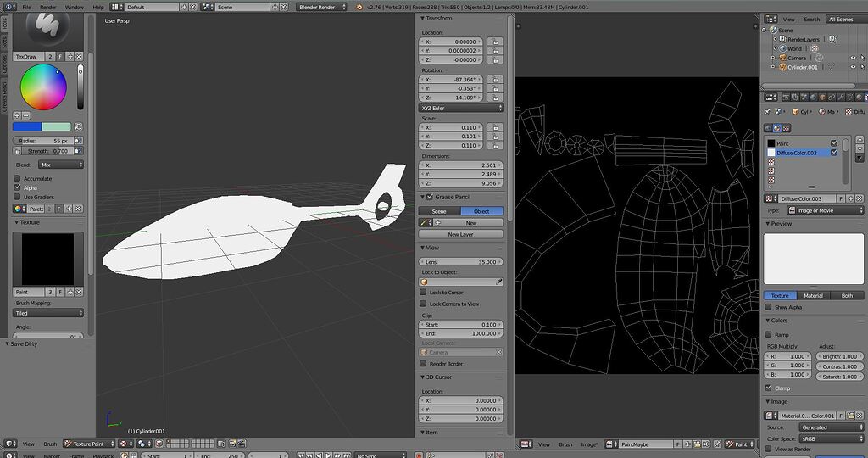Click the light green secondary color swatch
Screen dimensions: 868x458
pyautogui.click(x=57, y=127)
